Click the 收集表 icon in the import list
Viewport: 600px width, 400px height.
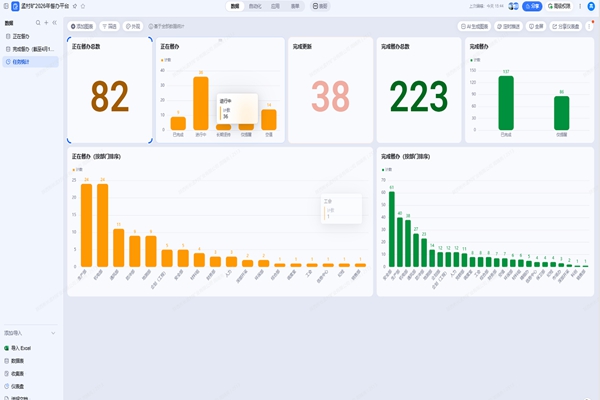click(6, 373)
